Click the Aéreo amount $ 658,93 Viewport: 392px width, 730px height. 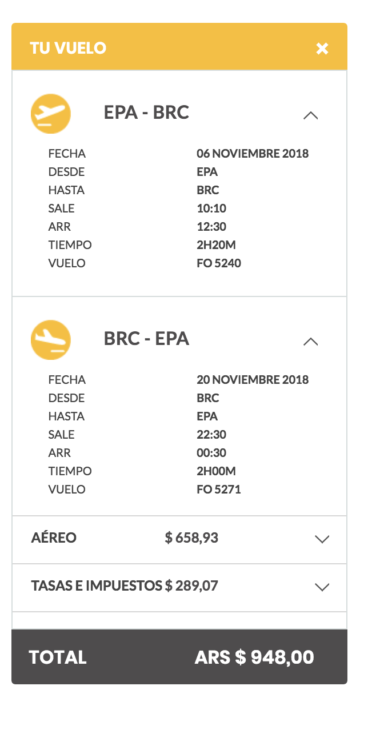point(191,538)
